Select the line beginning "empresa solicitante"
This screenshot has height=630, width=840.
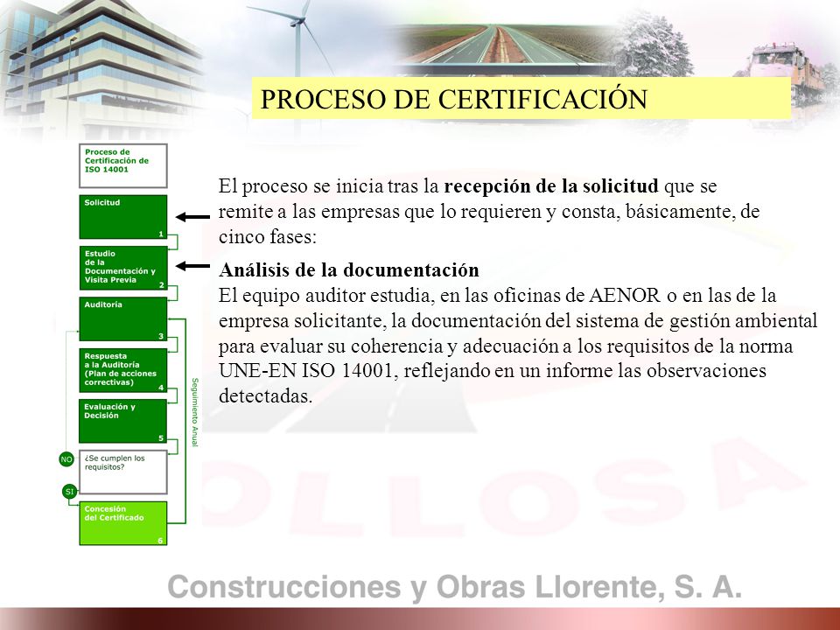[x=518, y=320]
